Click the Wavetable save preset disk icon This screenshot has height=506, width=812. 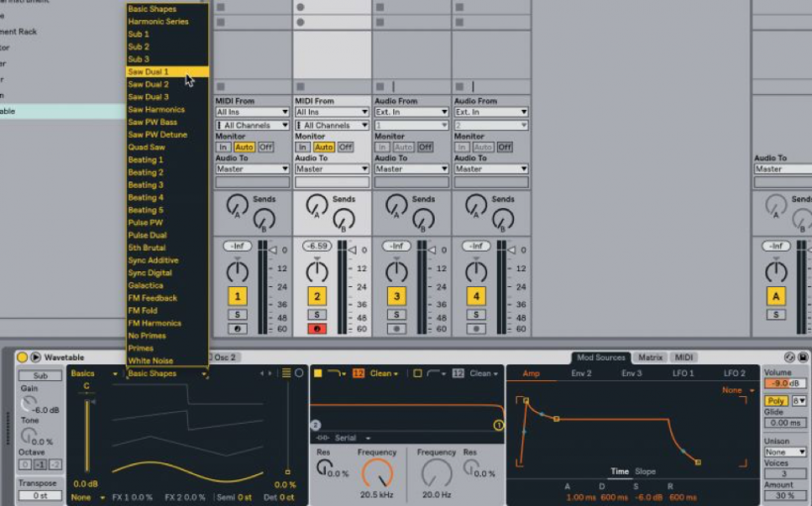pos(803,357)
